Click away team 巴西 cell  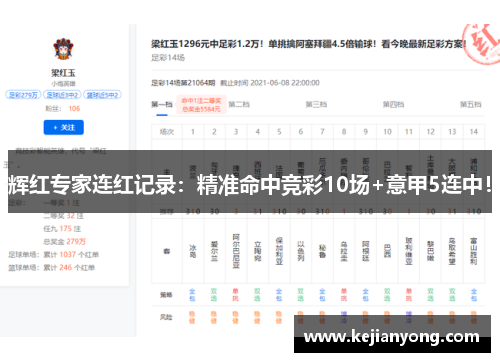pyautogui.click(x=387, y=251)
